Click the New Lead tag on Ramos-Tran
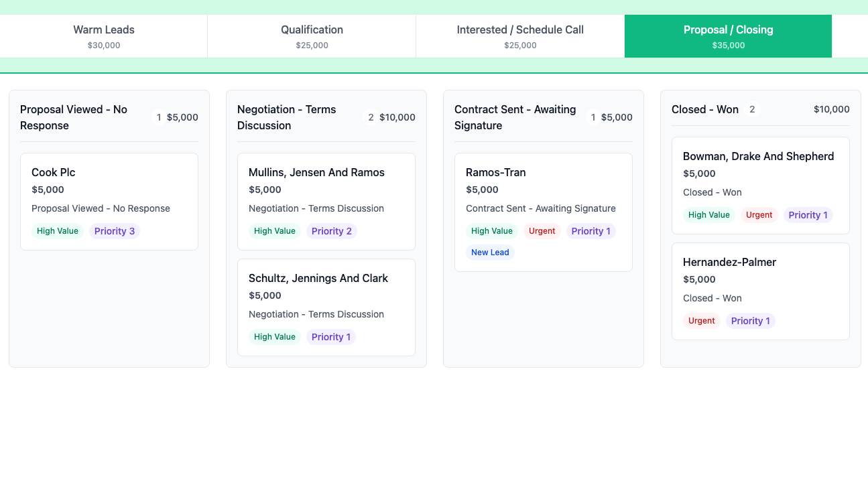Viewport: 868px width, 491px height. [x=490, y=252]
